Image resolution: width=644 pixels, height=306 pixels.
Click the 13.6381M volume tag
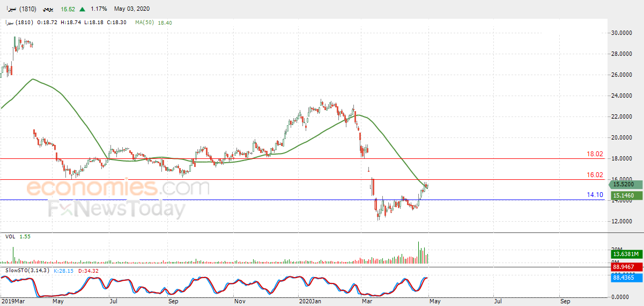(x=625, y=254)
